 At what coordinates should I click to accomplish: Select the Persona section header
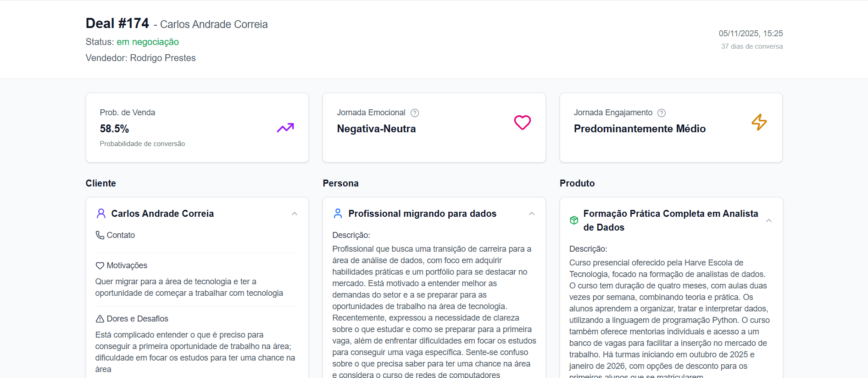pyautogui.click(x=340, y=183)
